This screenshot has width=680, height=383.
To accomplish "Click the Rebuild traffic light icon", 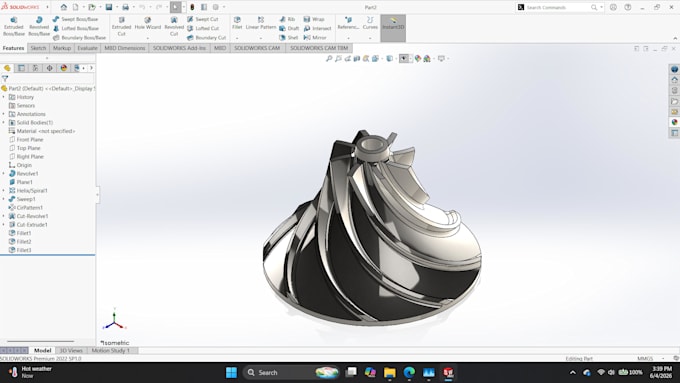I will tap(192, 7).
